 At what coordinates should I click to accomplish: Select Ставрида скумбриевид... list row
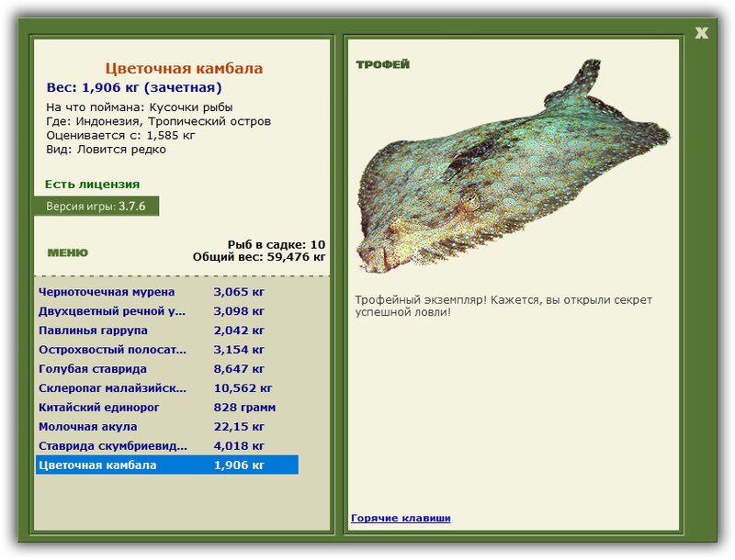pyautogui.click(x=167, y=445)
